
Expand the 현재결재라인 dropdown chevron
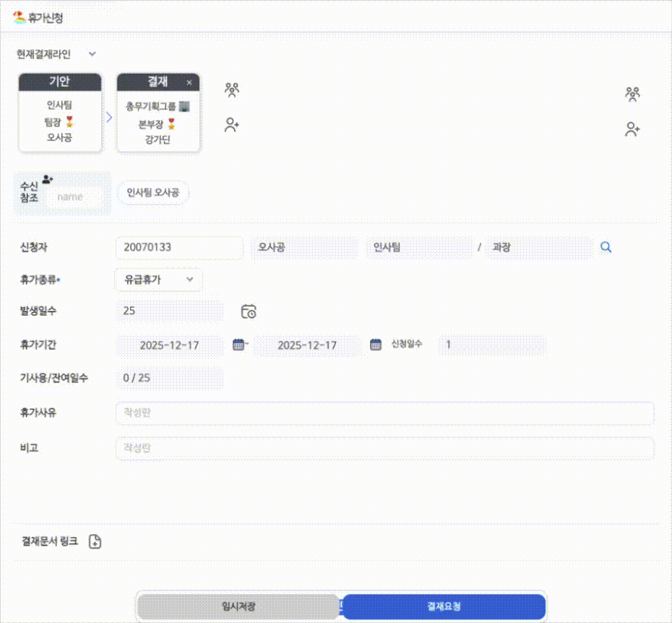pos(92,53)
